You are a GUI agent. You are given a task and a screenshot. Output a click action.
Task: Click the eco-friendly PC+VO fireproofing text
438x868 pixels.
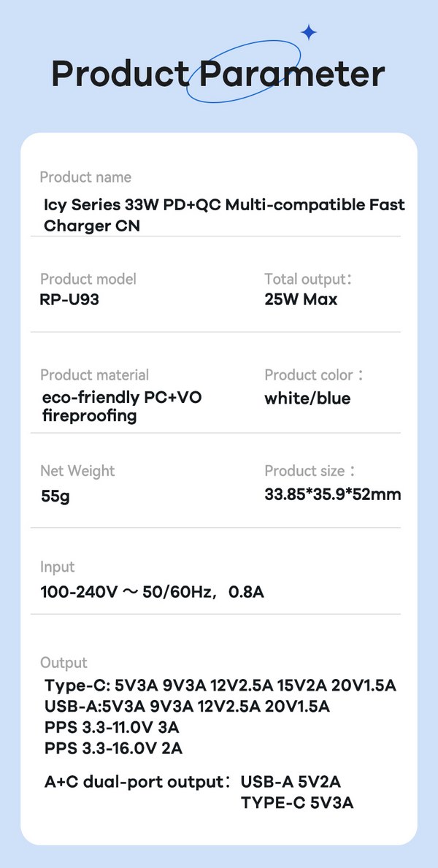122,407
